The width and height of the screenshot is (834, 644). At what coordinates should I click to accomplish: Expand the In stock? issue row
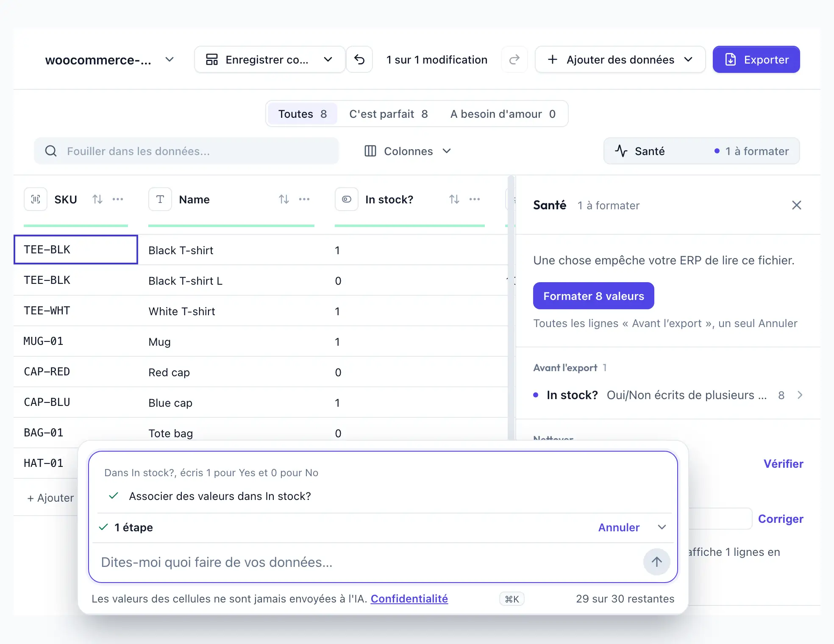coord(668,395)
